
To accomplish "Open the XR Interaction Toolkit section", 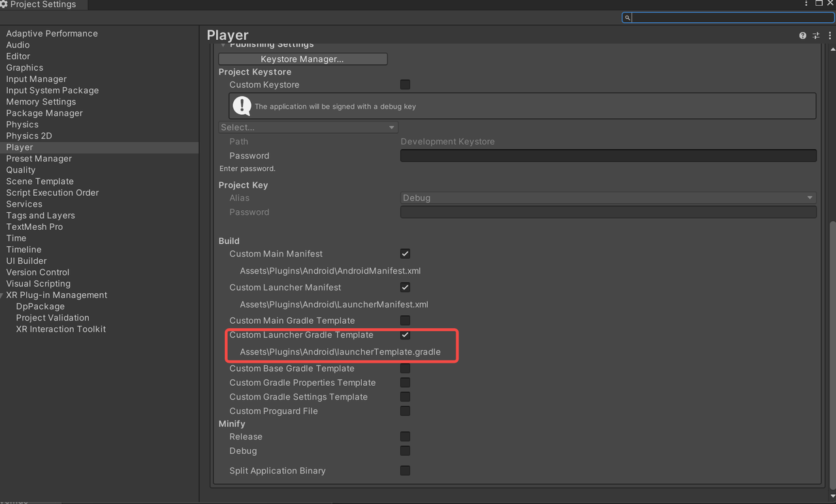I will coord(60,329).
